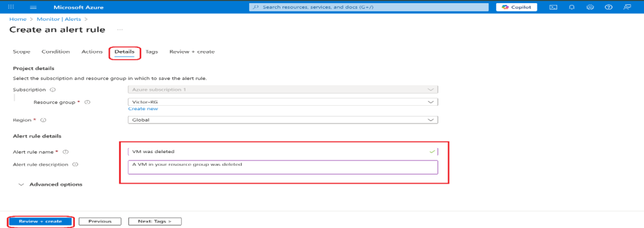Show info tooltip for Alert rule description

[75, 164]
